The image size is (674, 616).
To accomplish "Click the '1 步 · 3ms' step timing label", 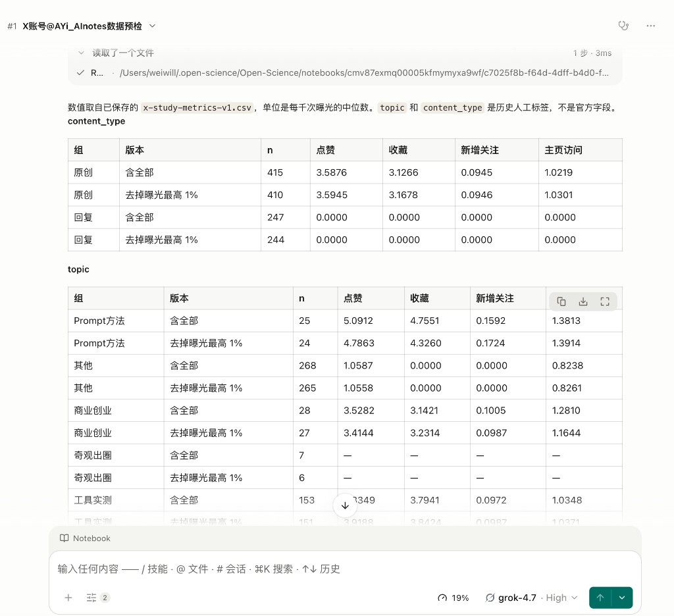I will (592, 53).
